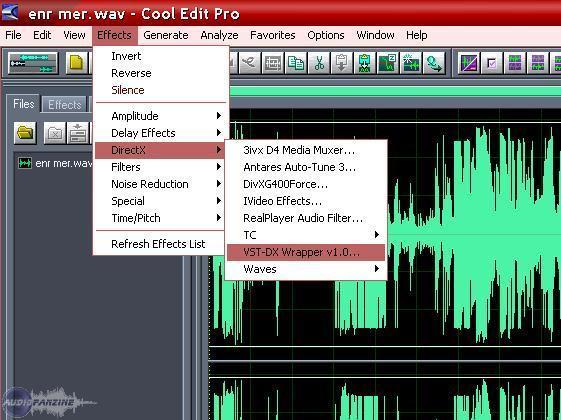
Task: Click the Trim selection toolbar icon
Action: pyautogui.click(x=273, y=63)
